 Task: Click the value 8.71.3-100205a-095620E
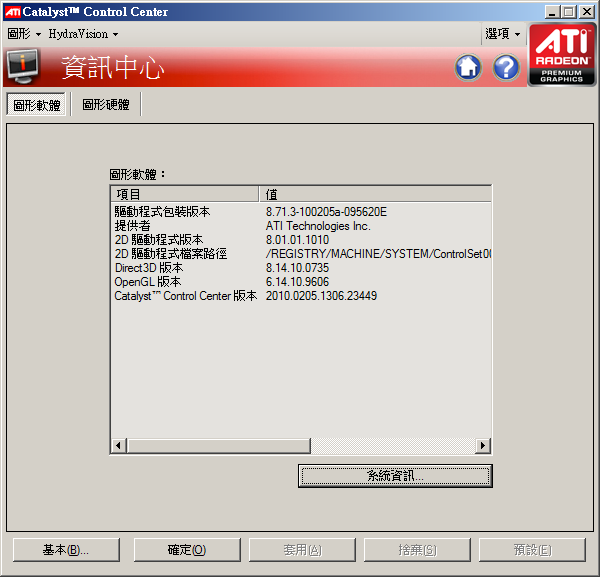pos(326,212)
